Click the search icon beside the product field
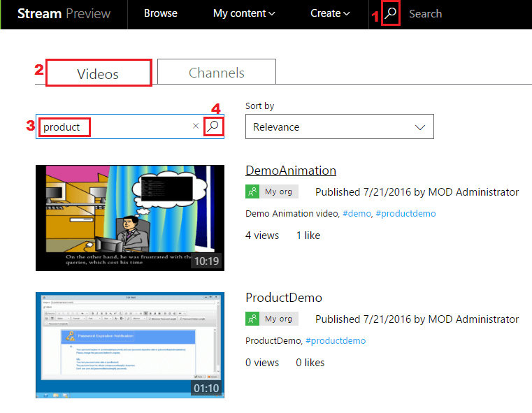 pyautogui.click(x=214, y=126)
